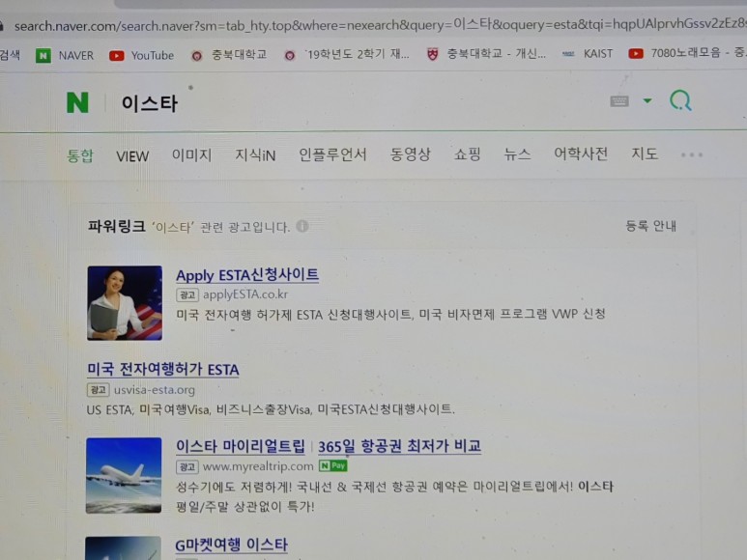The image size is (747, 560).
Task: Click the airplane ad thumbnail
Action: (124, 475)
